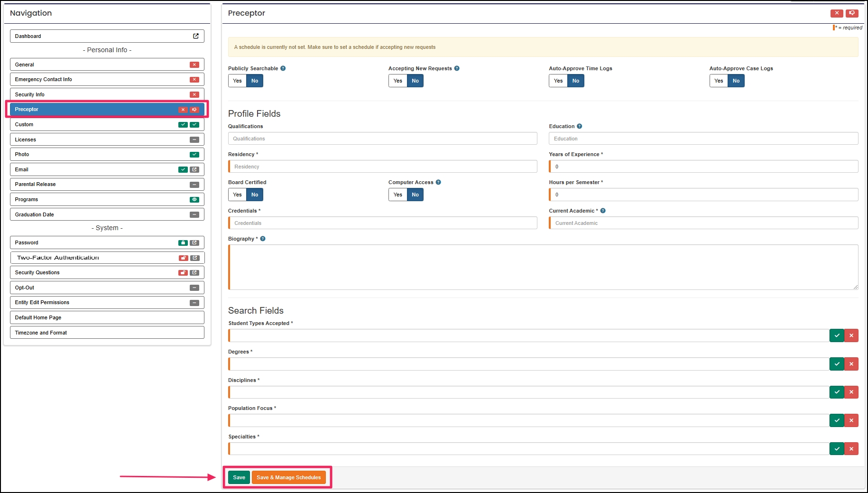Click the orange required-field indicator bar beside Residency
Image resolution: width=868 pixels, height=493 pixels.
point(230,166)
